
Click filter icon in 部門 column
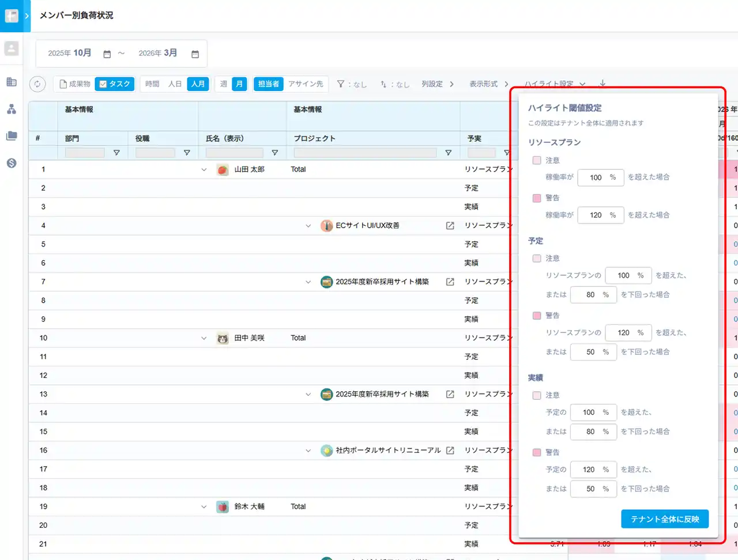pyautogui.click(x=116, y=153)
